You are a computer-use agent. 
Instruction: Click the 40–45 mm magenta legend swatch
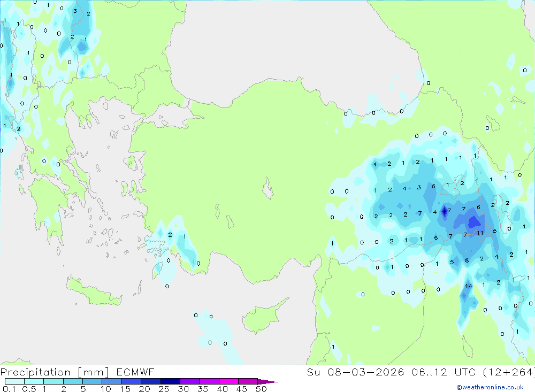click(228, 381)
